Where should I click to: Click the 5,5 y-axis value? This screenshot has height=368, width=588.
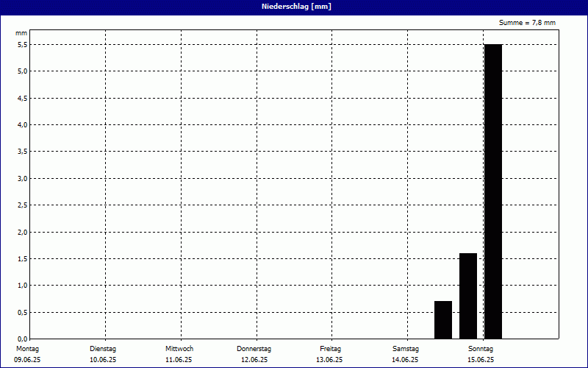[23, 45]
